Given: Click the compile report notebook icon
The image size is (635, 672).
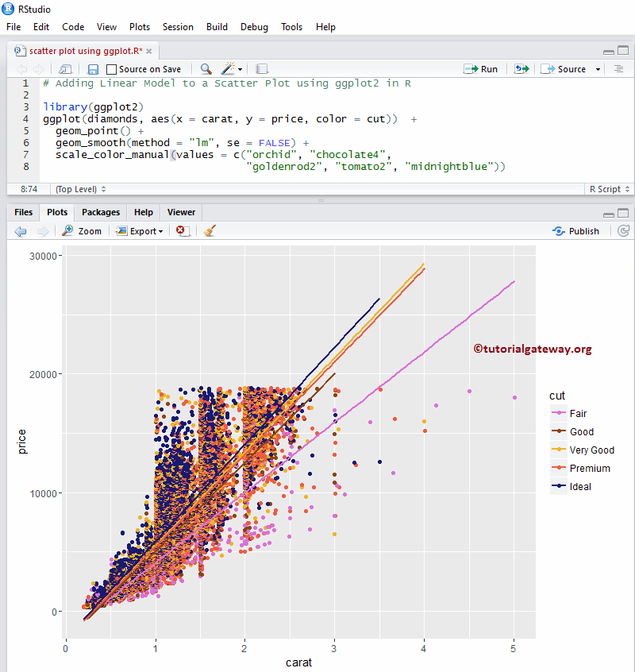Looking at the screenshot, I should click(x=262, y=68).
